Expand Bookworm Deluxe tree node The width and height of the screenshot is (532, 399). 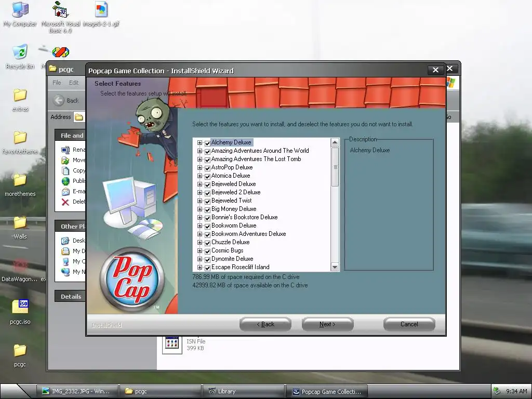[x=199, y=226]
